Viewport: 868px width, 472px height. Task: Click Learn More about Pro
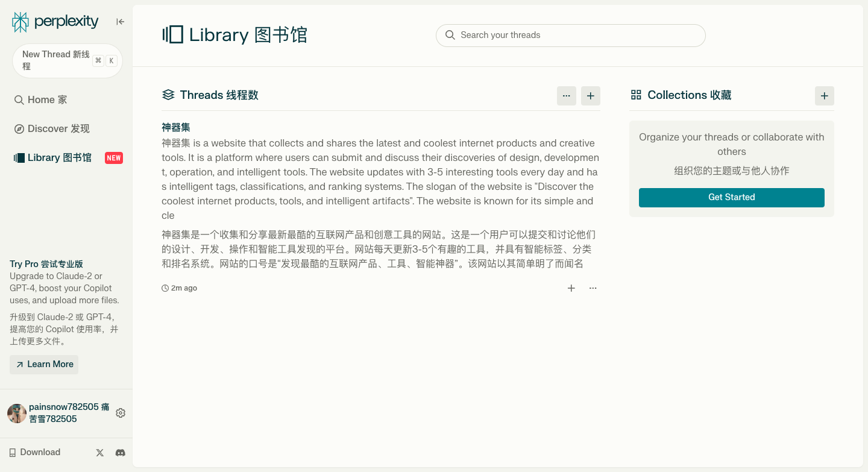(44, 365)
